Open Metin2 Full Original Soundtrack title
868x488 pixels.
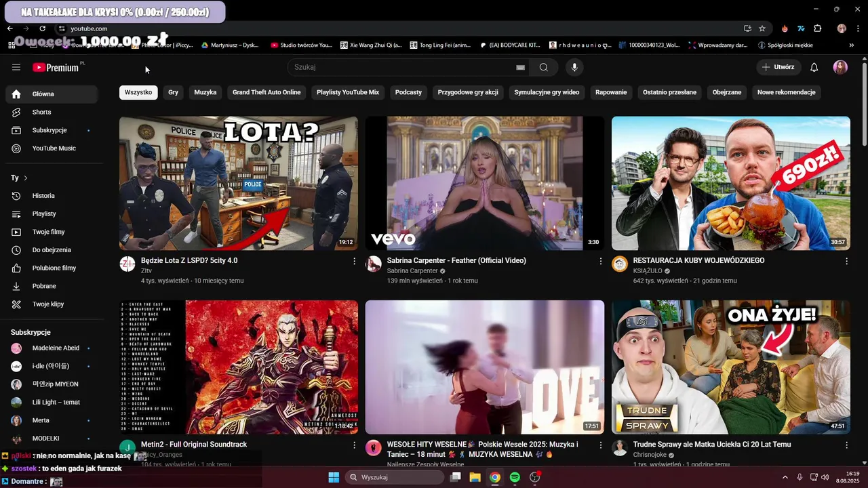pos(194,445)
